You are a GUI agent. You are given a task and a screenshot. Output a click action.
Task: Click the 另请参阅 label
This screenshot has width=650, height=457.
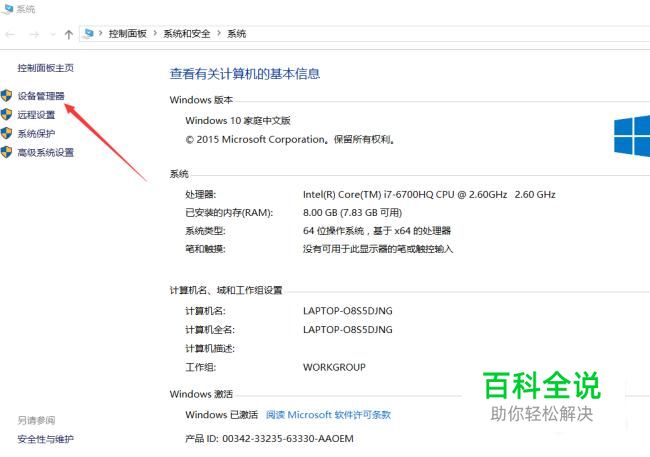click(x=36, y=421)
